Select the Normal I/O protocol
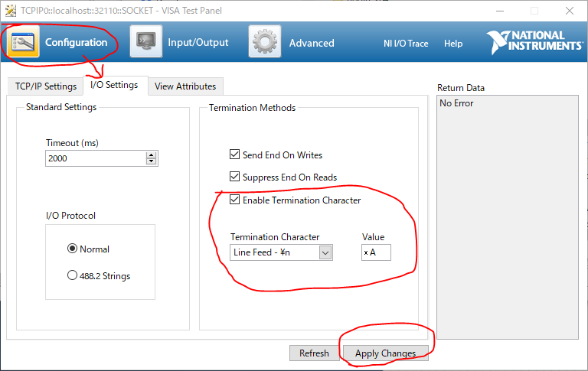Image resolution: width=588 pixels, height=371 pixels. 72,249
